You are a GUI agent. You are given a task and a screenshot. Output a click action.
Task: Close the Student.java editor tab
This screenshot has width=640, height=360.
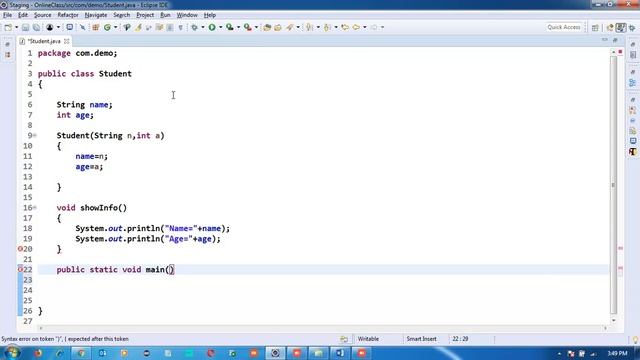pos(67,41)
